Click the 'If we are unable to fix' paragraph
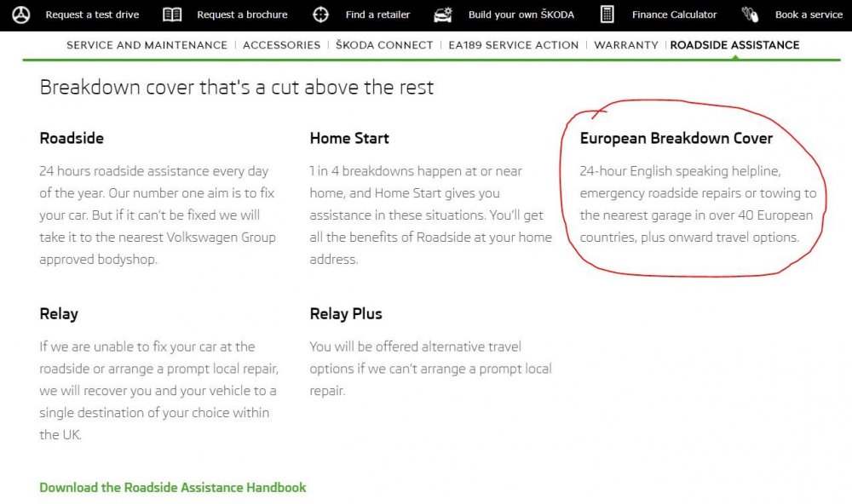Image resolution: width=852 pixels, height=504 pixels. point(158,391)
